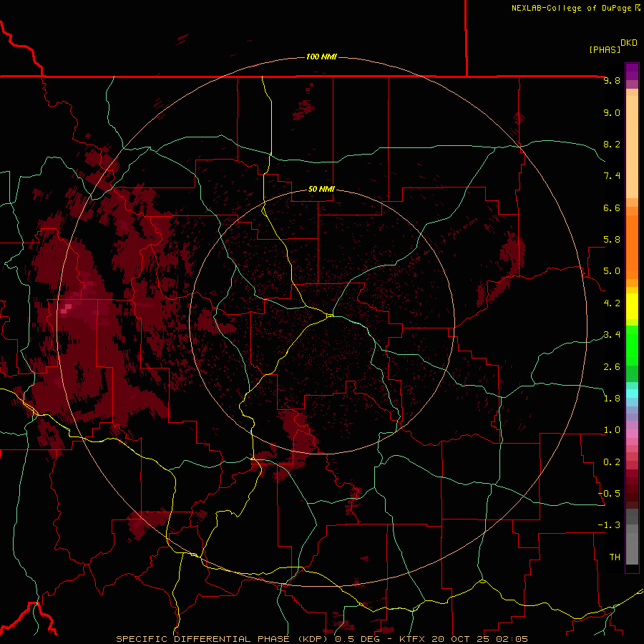The image size is (644, 644).
Task: Select the 5.8 scale value
Action: pyautogui.click(x=612, y=240)
